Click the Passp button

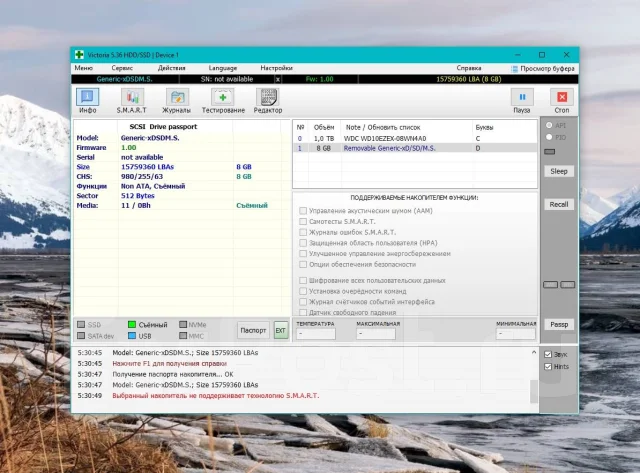559,324
